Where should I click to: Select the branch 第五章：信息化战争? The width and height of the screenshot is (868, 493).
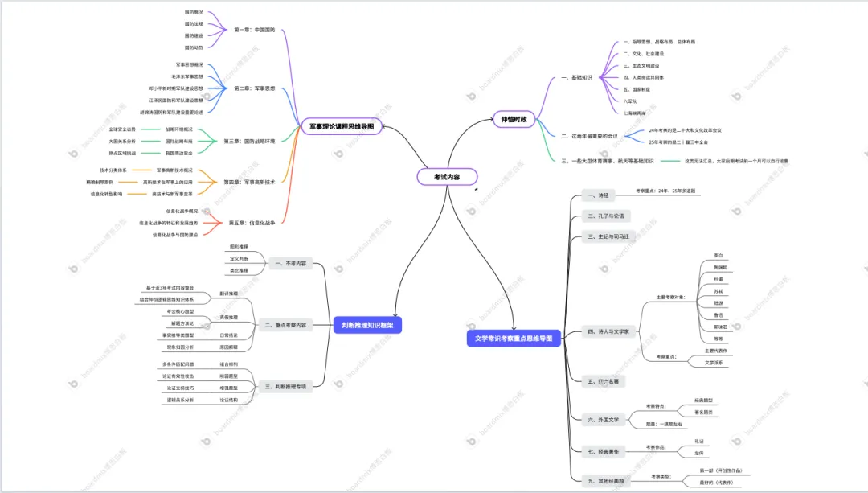coord(252,223)
